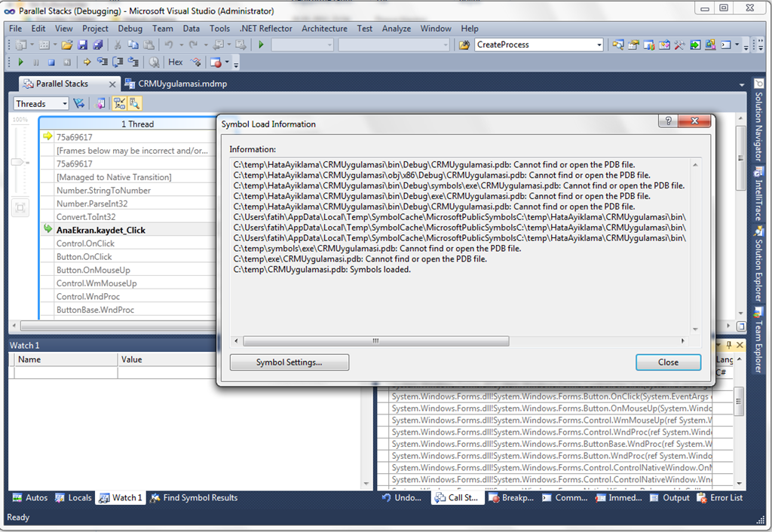Viewport: 772px width, 532px height.
Task: Open the Navigate Backward dropdown arrow
Action: tap(228, 44)
